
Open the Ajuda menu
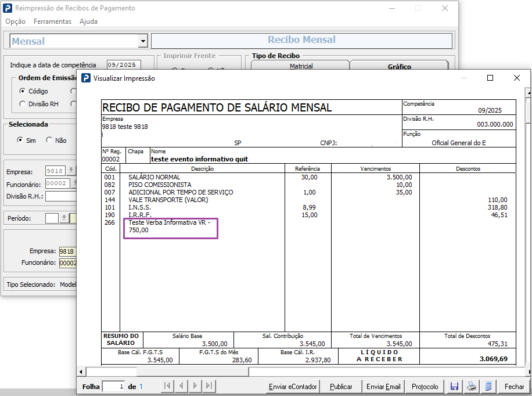88,21
